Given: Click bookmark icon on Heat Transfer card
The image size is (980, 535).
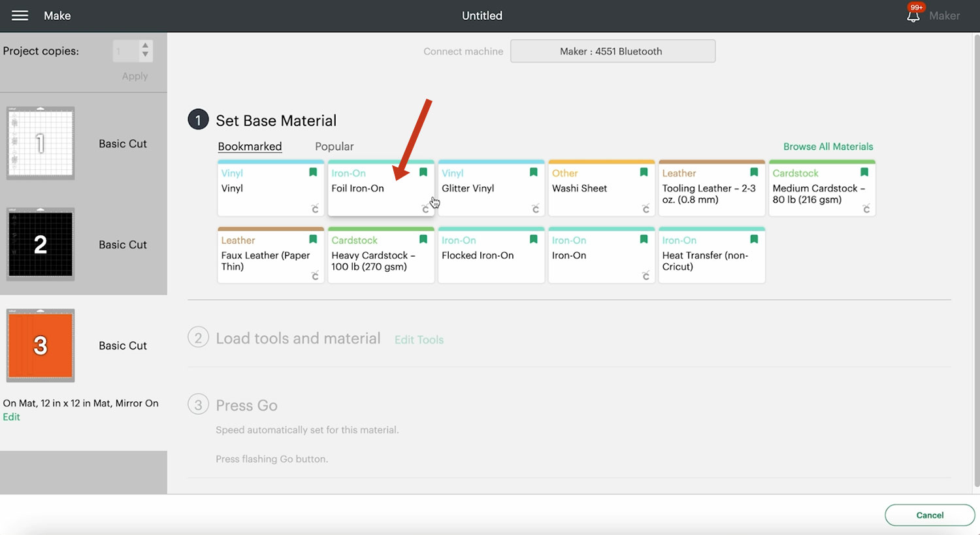Looking at the screenshot, I should (x=754, y=240).
